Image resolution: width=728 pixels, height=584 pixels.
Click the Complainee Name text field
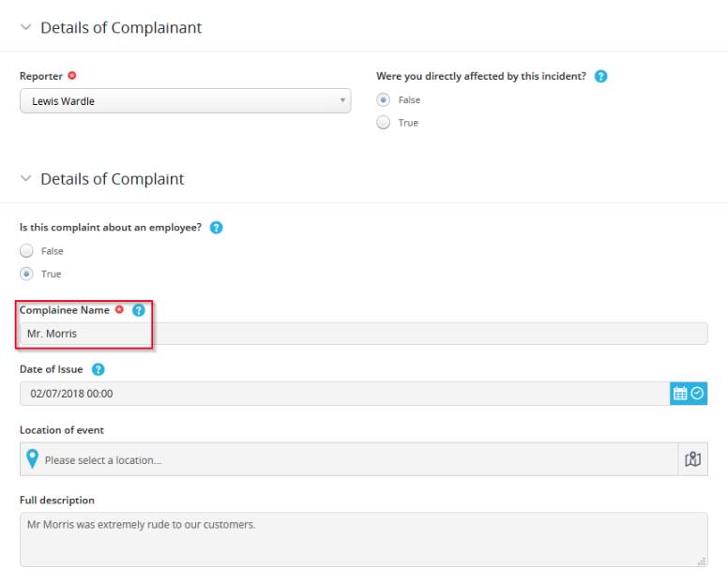(364, 334)
